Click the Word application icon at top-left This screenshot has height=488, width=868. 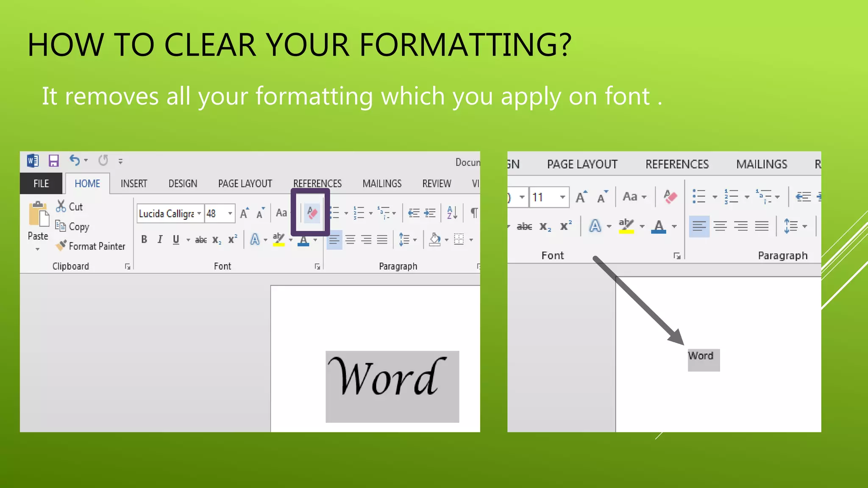[x=33, y=161]
